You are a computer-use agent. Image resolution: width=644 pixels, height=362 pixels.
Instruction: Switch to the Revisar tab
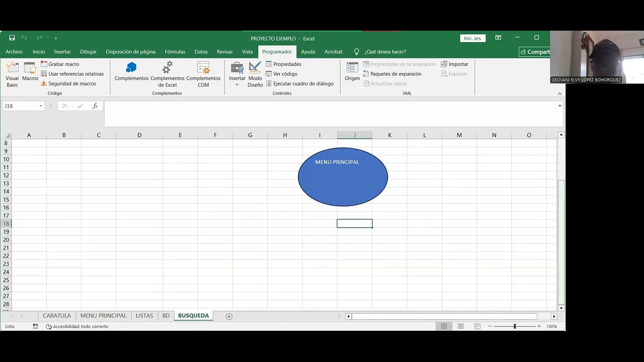click(225, 52)
